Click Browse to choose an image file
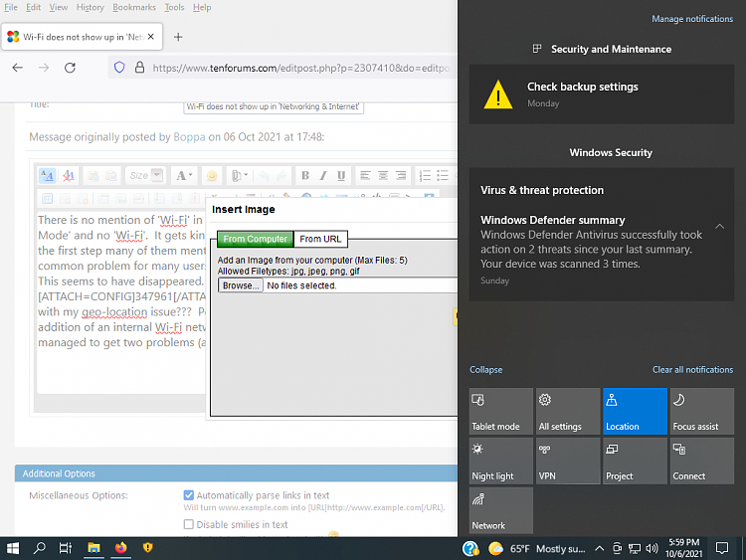 [241, 285]
